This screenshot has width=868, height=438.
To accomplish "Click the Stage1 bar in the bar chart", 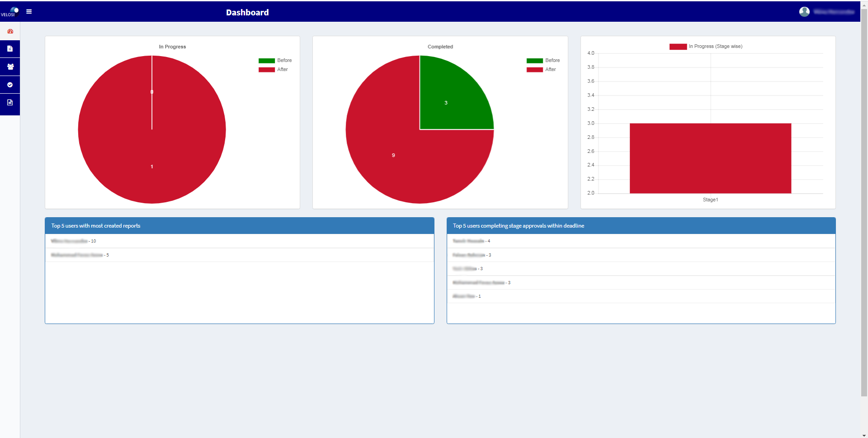I will point(710,158).
